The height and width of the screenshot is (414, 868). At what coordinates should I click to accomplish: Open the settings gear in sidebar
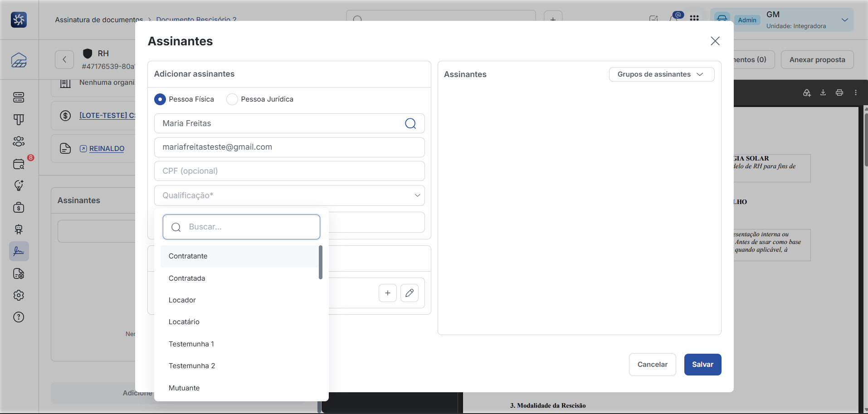click(x=19, y=295)
